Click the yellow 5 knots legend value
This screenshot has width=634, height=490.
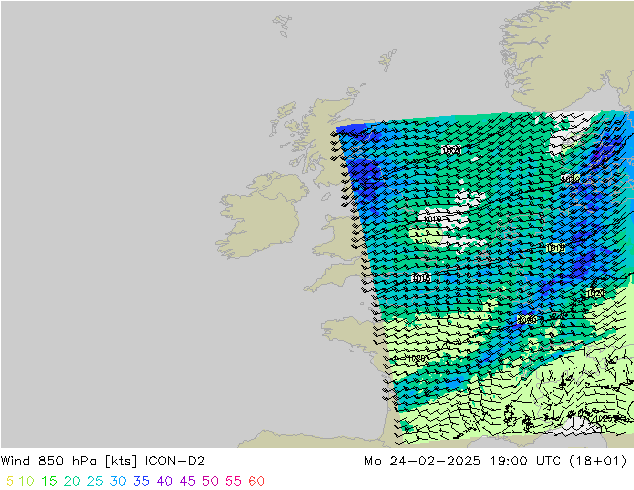(x=10, y=481)
